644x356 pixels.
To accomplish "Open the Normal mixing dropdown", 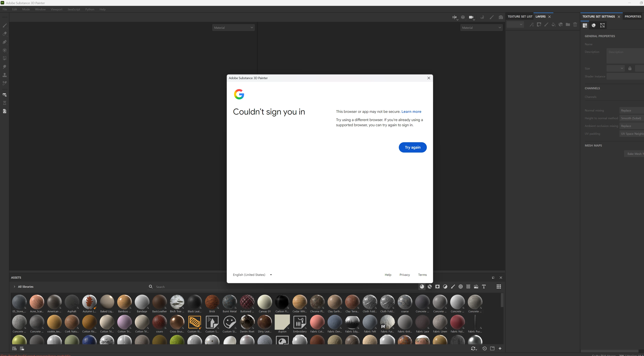I will point(632,111).
